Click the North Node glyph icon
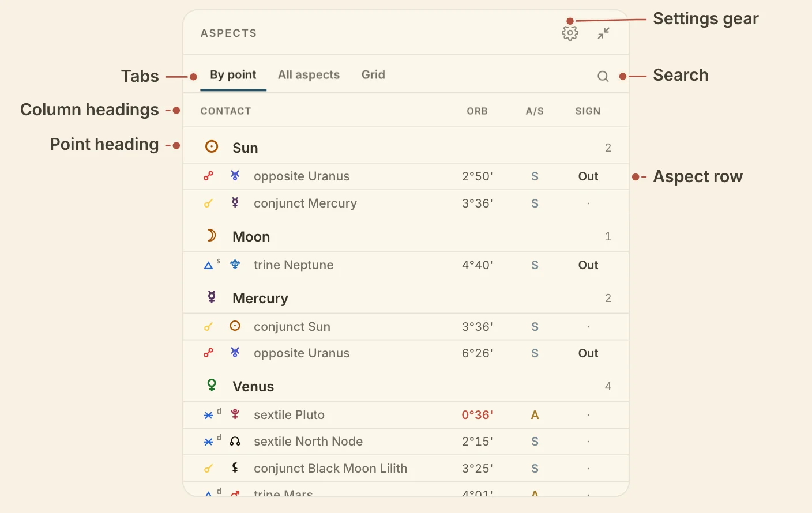This screenshot has height=513, width=812. tap(235, 441)
